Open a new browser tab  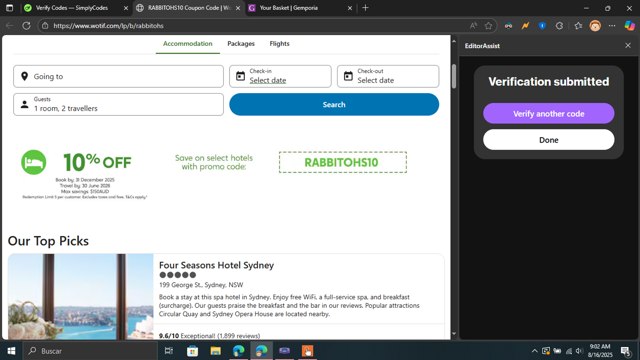pos(365,8)
